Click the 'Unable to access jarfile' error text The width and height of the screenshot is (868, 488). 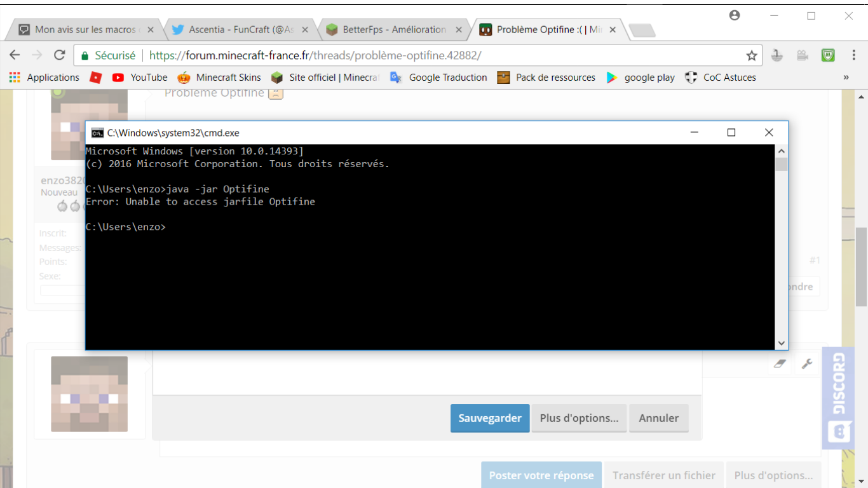click(200, 201)
